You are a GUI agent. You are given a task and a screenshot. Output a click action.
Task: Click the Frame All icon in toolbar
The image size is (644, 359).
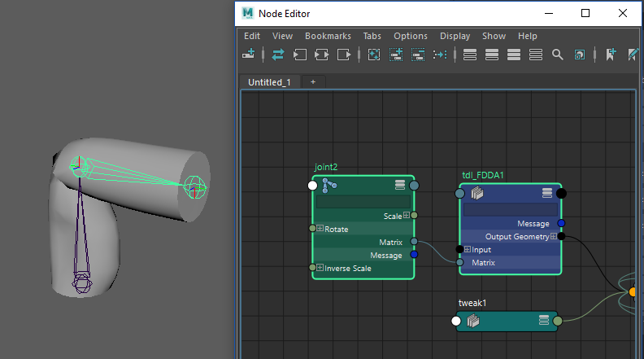374,55
